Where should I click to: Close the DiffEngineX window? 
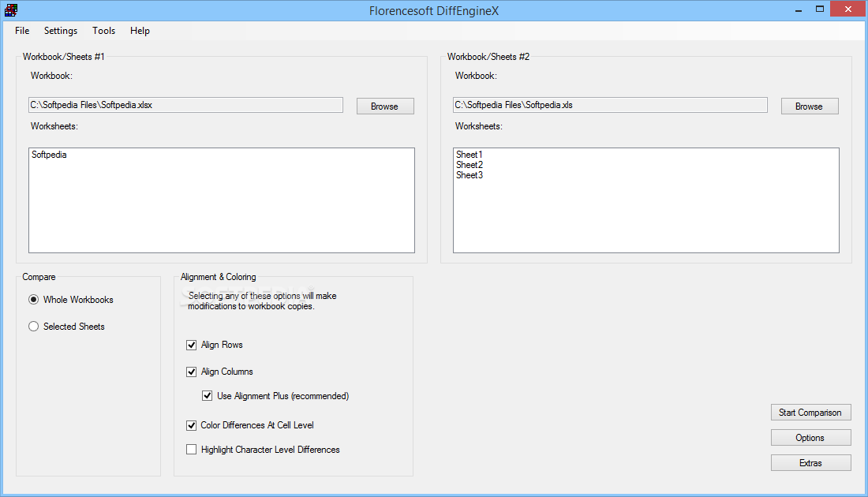tap(848, 9)
